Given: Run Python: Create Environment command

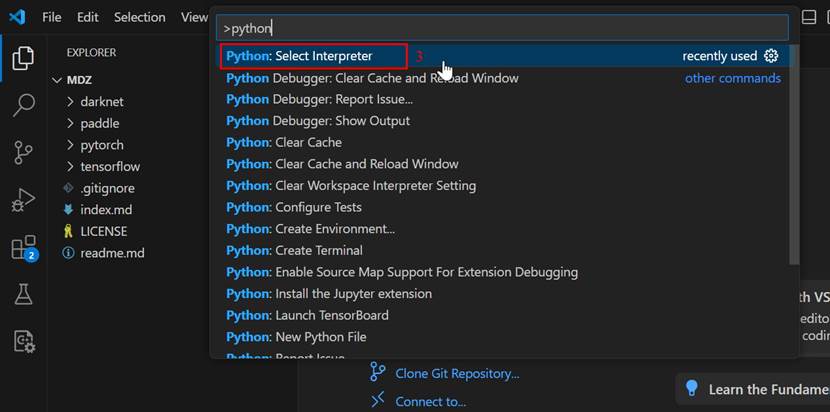Looking at the screenshot, I should click(x=504, y=229).
